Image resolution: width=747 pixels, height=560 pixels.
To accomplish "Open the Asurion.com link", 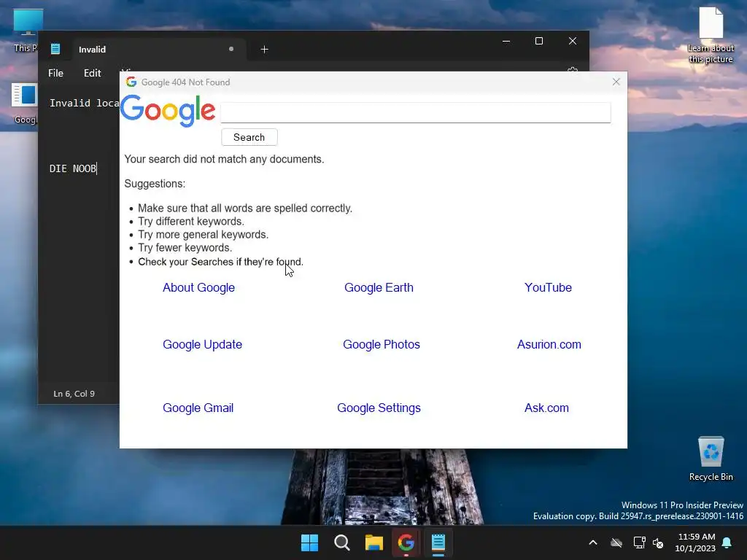I will 549,344.
